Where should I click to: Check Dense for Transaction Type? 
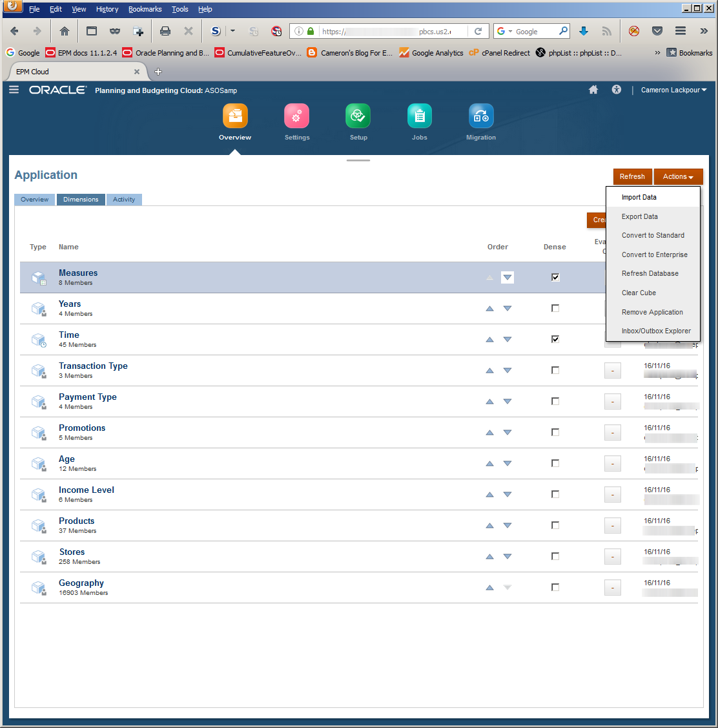pyautogui.click(x=555, y=370)
